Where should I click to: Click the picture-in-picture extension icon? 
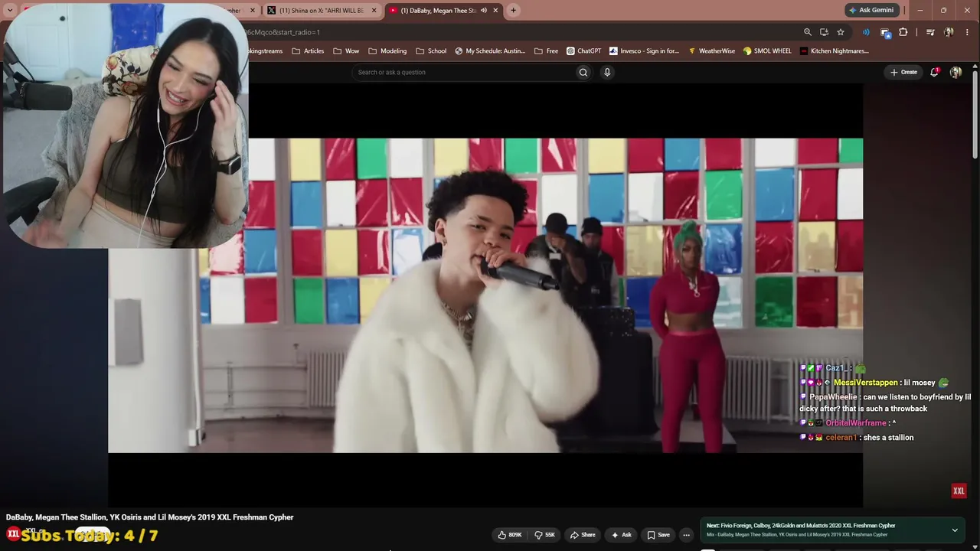click(x=885, y=32)
